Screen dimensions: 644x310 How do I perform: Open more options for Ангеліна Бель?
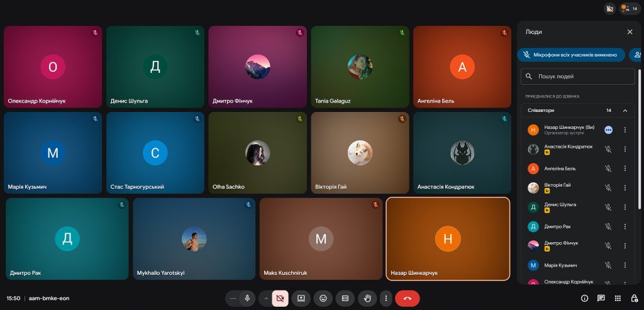625,169
